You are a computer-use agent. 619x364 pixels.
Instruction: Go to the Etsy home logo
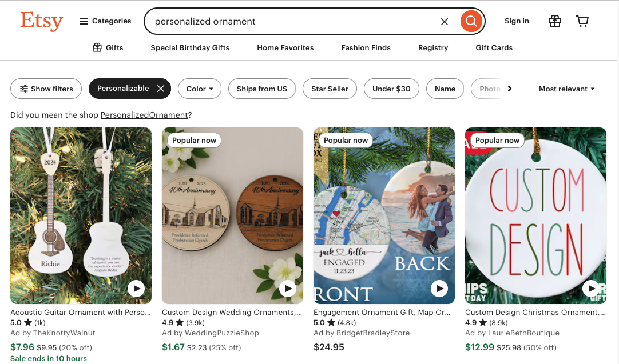pos(41,21)
